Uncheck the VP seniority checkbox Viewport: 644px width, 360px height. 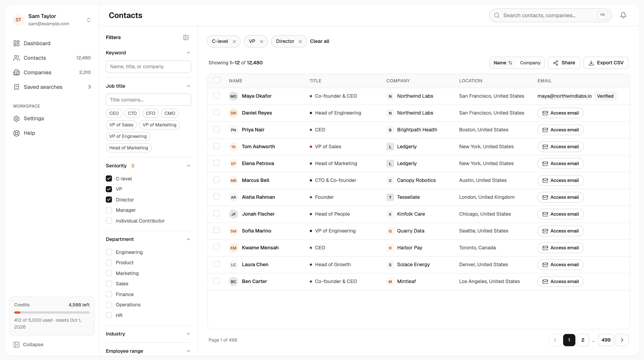pyautogui.click(x=109, y=189)
